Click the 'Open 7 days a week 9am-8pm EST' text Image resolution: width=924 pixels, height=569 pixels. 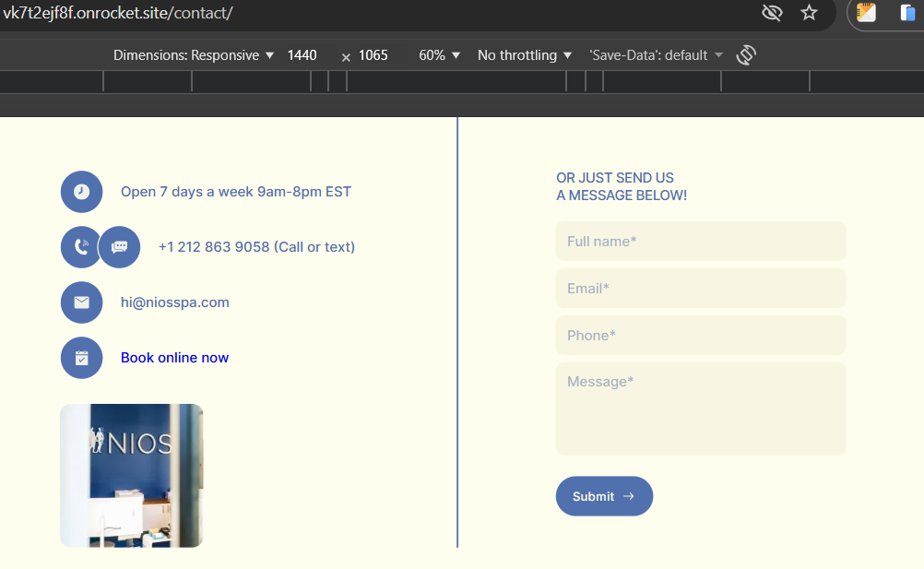coord(236,192)
